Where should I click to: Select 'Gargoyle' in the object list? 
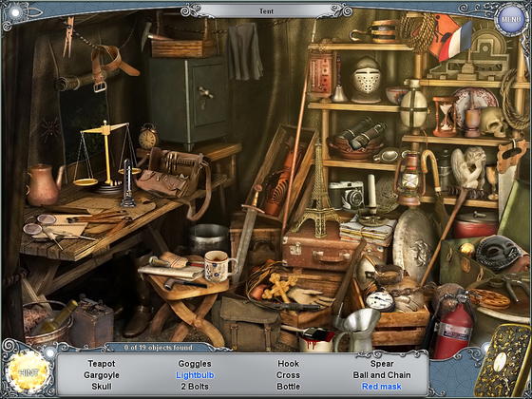tap(102, 375)
